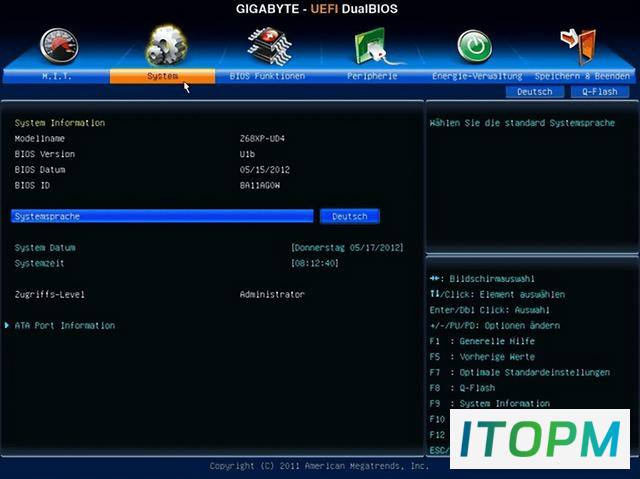Click the 8A11AG0W BIOS ID value

point(260,185)
